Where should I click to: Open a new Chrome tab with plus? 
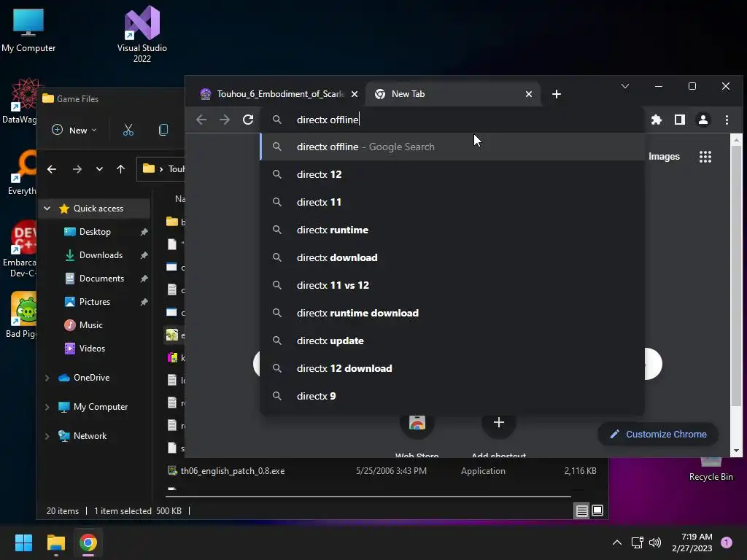click(557, 94)
